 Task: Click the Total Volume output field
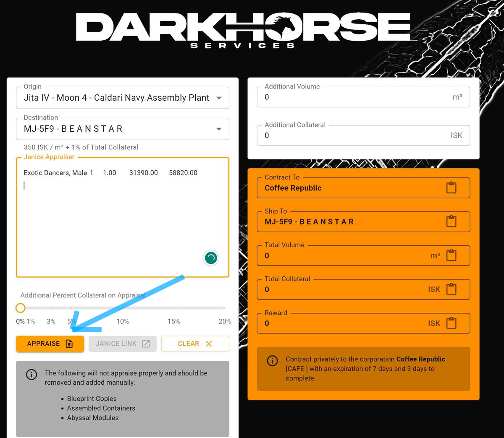click(363, 255)
